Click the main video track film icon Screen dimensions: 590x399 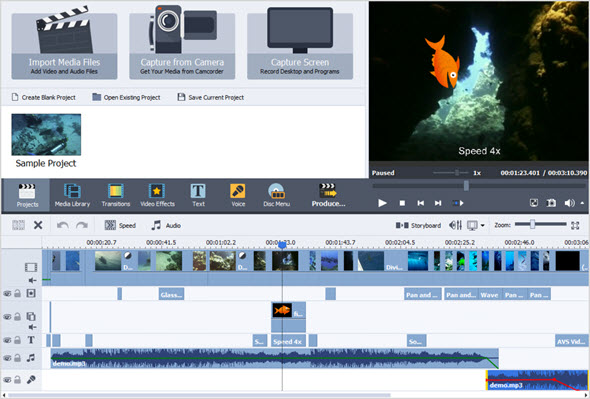31,267
